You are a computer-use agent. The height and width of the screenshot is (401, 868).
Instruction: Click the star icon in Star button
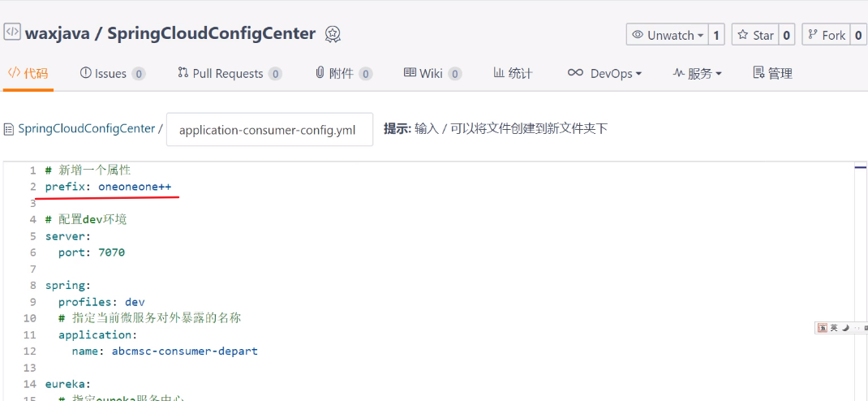click(742, 35)
